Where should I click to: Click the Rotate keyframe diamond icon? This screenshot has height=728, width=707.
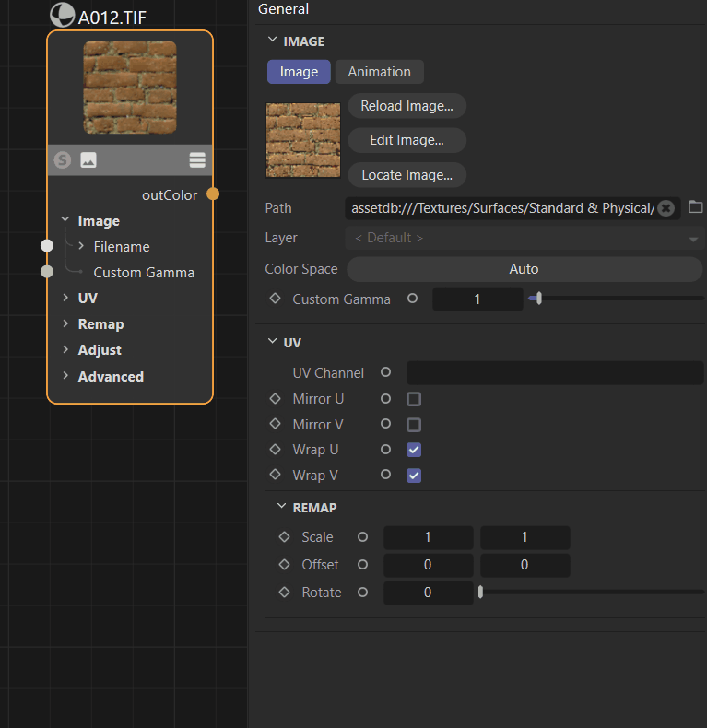point(284,593)
